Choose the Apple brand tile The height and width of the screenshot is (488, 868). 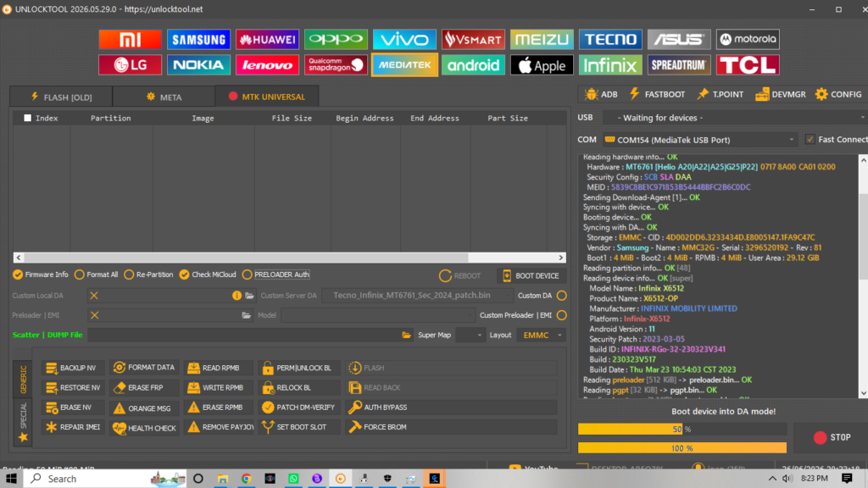click(x=542, y=64)
